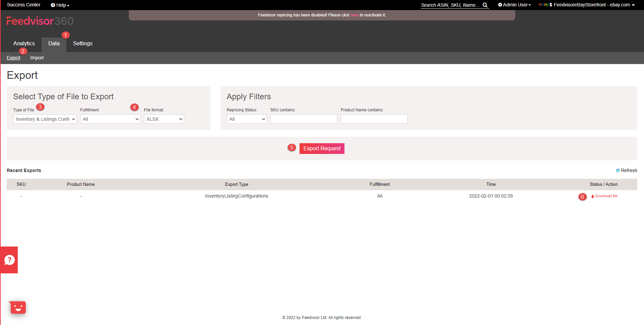Screen dimensions: 644x325
Task: Switch to the Settings tab
Action: coord(83,43)
